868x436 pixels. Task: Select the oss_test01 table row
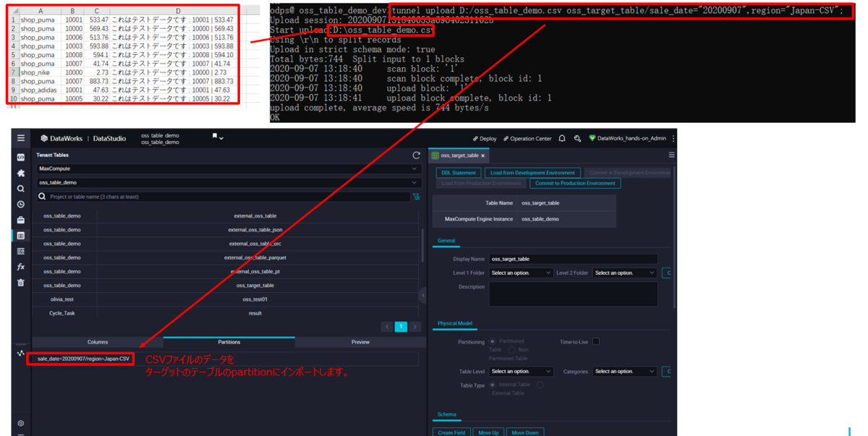(x=226, y=299)
